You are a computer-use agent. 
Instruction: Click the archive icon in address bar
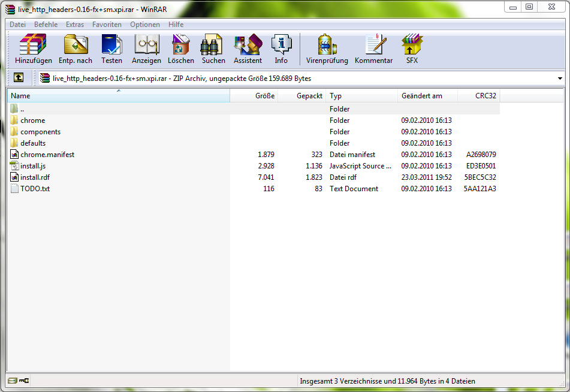click(45, 78)
